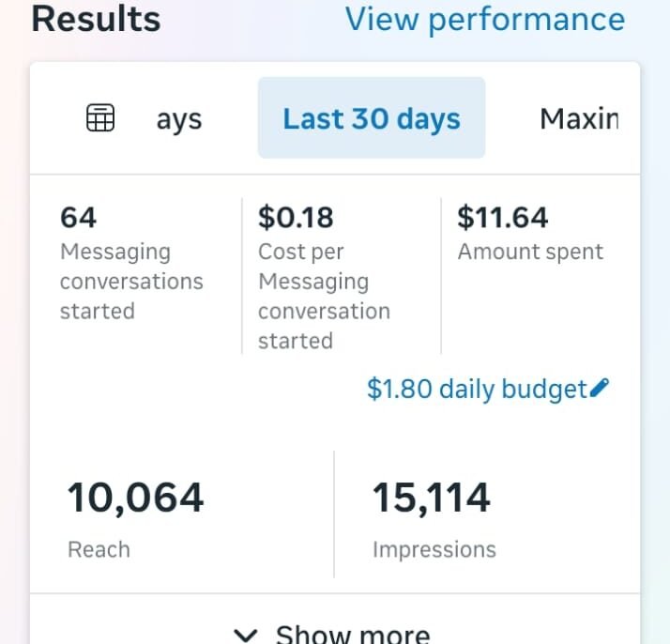670x644 pixels.
Task: Switch to the partially visible Maximum tab
Action: 579,118
